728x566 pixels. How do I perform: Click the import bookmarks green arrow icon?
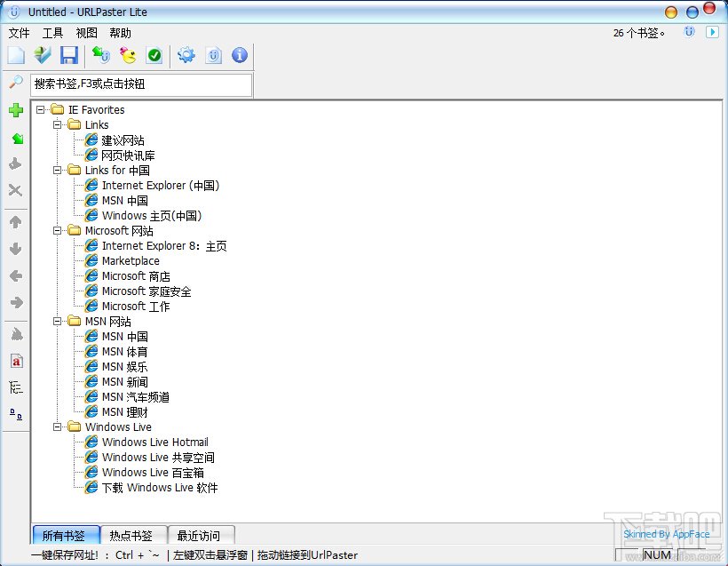point(100,55)
